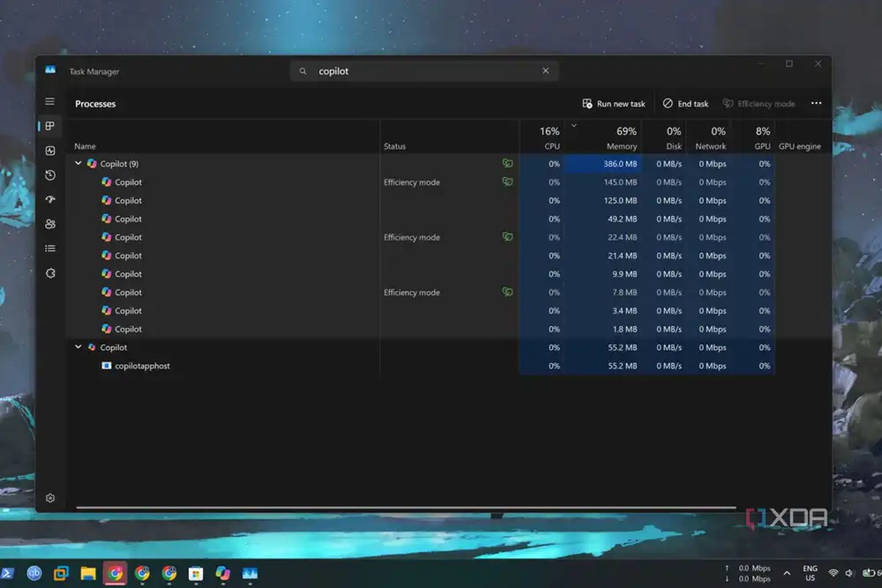This screenshot has height=588, width=882.
Task: Click the ENG US language indicator
Action: [810, 573]
